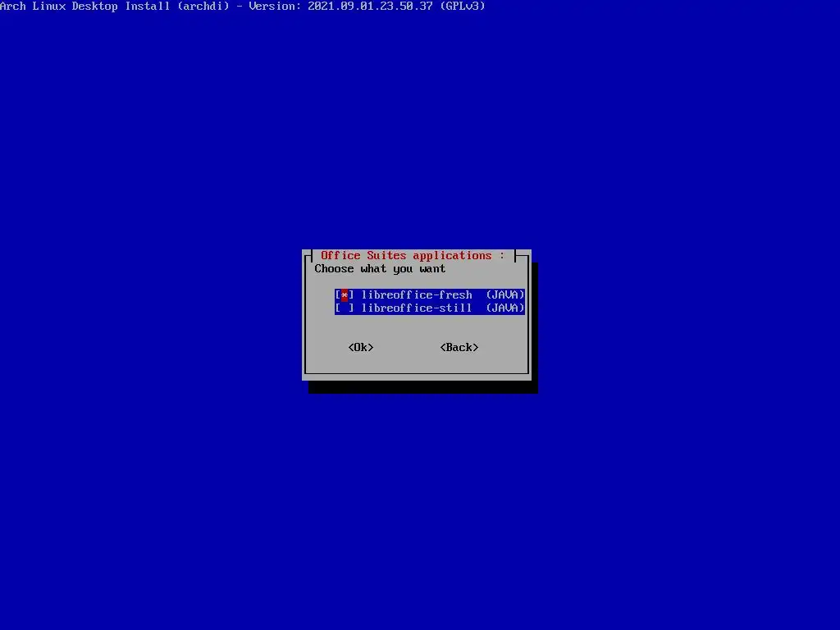Confirm selection with the Ok button
The width and height of the screenshot is (840, 630).
tap(361, 348)
